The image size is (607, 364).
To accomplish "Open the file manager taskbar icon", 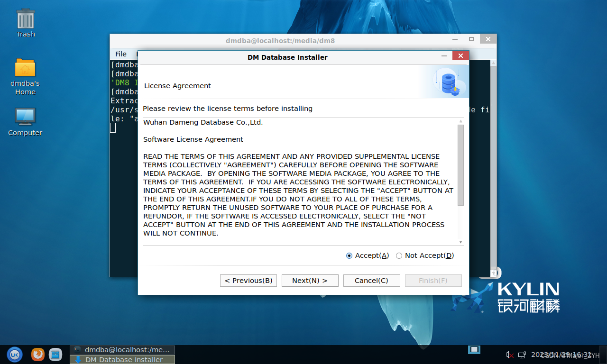I will point(55,355).
